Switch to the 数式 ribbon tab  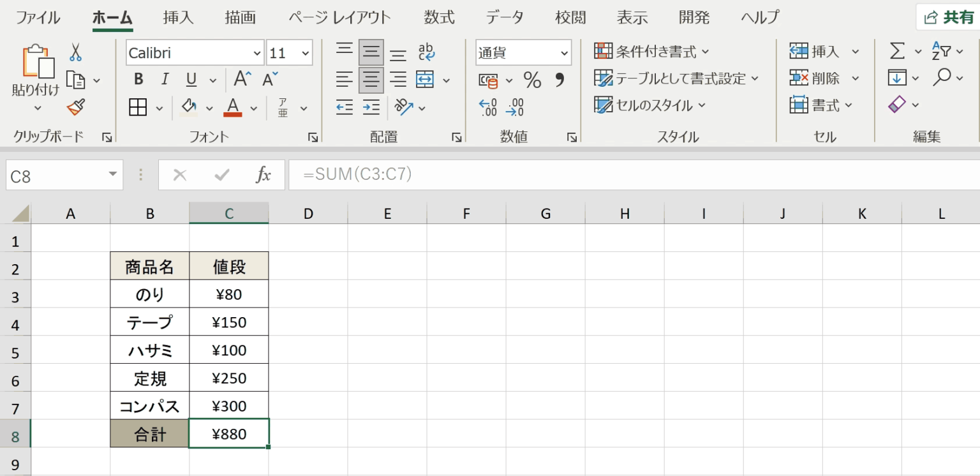click(438, 17)
